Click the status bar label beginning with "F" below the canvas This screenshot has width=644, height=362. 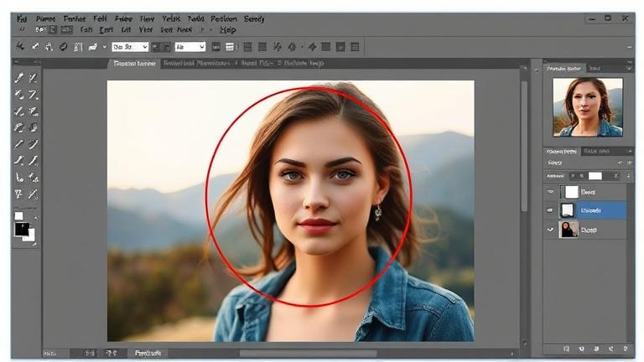tap(148, 353)
